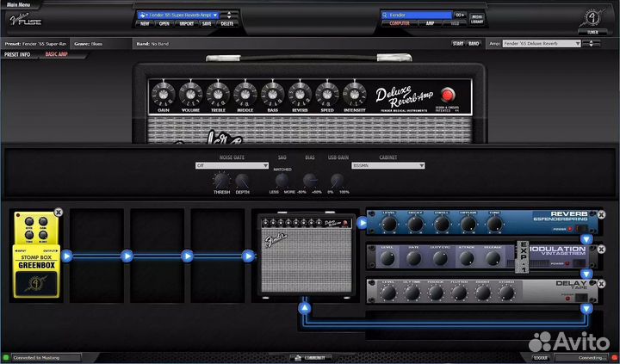Click the Fender FUSE logo

(x=25, y=19)
